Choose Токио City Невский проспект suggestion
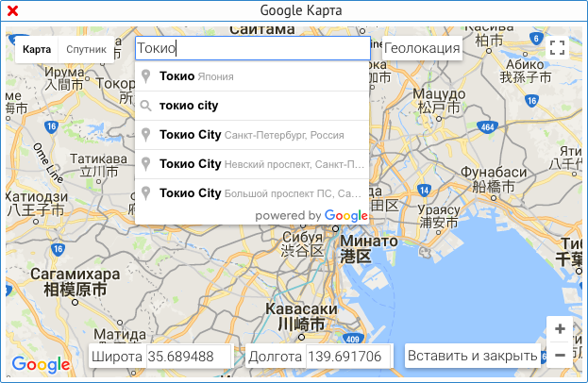 (x=252, y=164)
